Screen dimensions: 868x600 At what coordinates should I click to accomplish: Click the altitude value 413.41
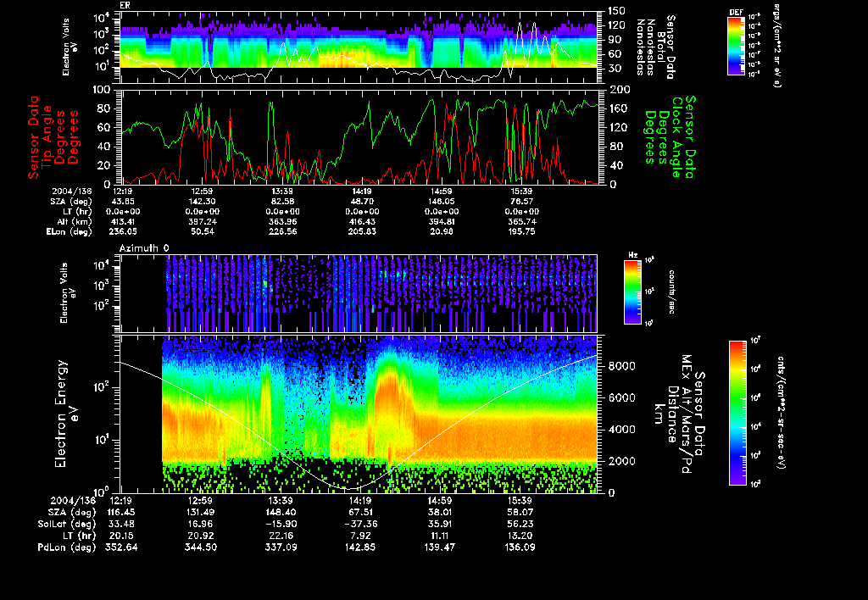point(123,222)
